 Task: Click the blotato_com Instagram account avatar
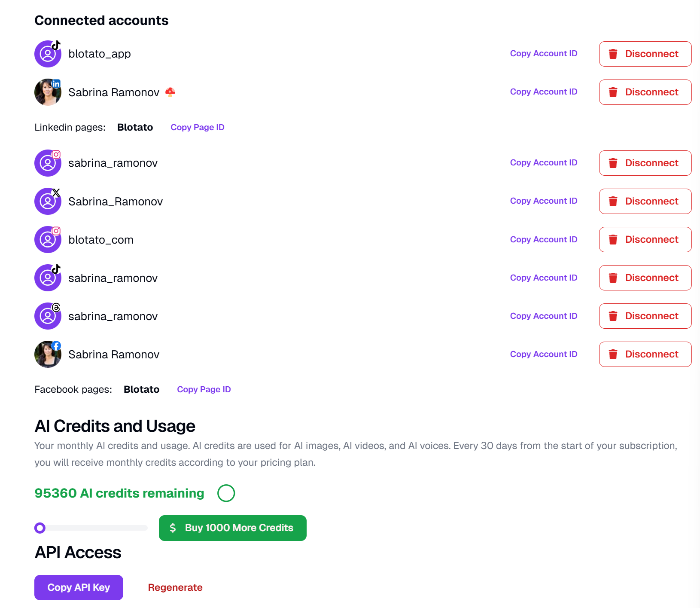point(48,240)
